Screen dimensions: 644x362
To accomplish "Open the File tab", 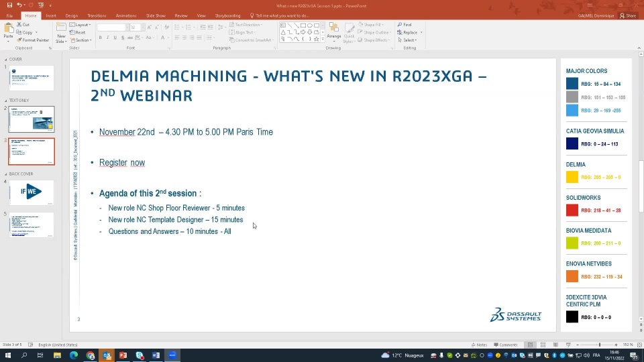I will coord(9,15).
